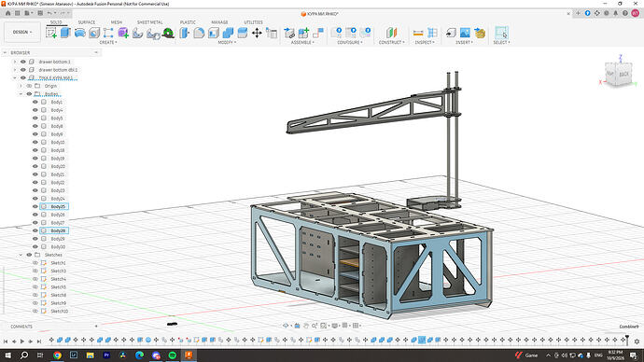644x362 pixels.
Task: Click the timeline settings gear icon
Action: pos(637,341)
